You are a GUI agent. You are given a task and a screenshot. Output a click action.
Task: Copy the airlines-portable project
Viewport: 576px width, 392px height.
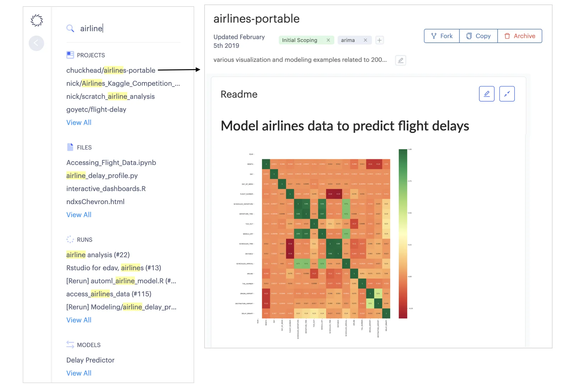point(478,36)
